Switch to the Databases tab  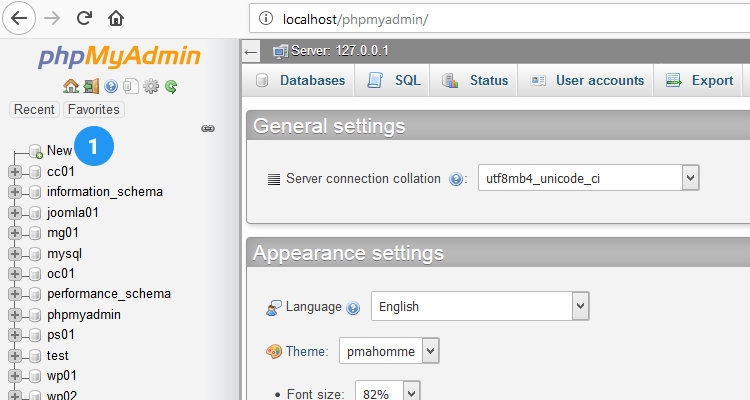(x=299, y=80)
